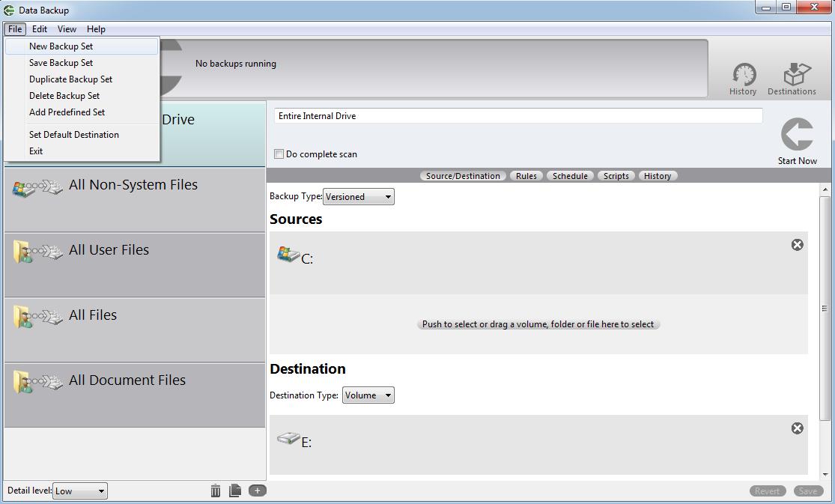Delete backup set via trash icon

coord(216,491)
